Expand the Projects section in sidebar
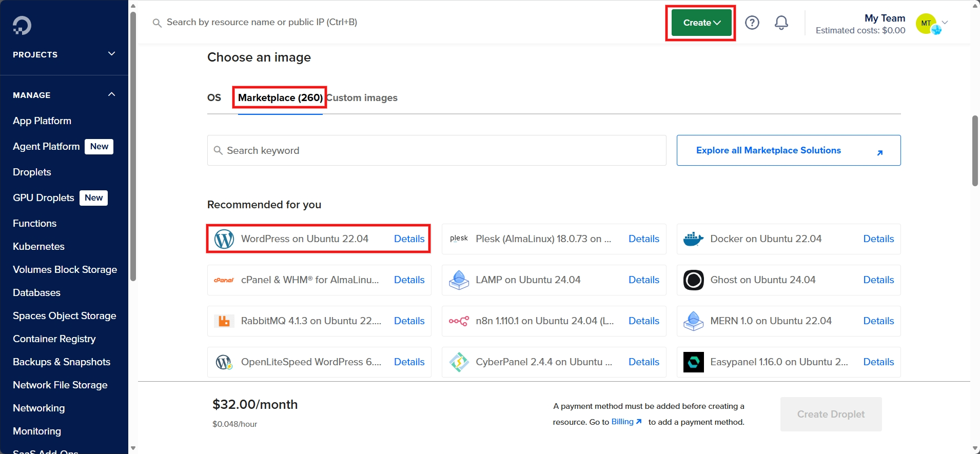Viewport: 980px width, 454px height. coord(111,54)
